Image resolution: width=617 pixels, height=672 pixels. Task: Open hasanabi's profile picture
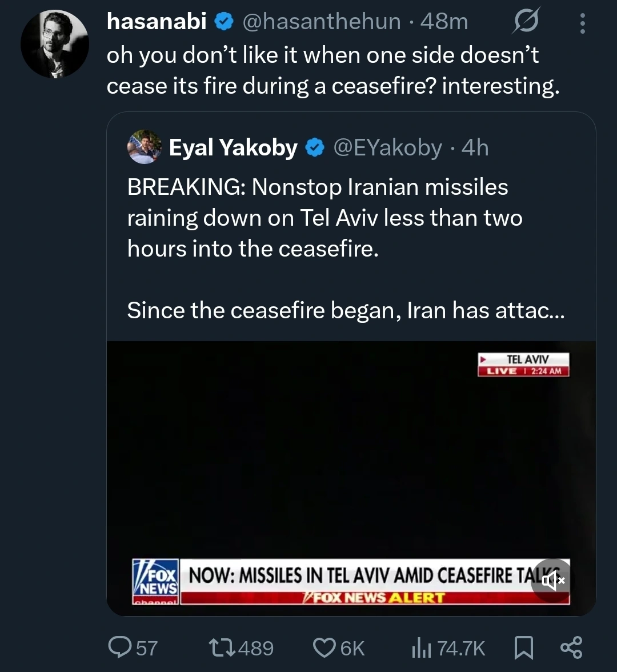(54, 44)
